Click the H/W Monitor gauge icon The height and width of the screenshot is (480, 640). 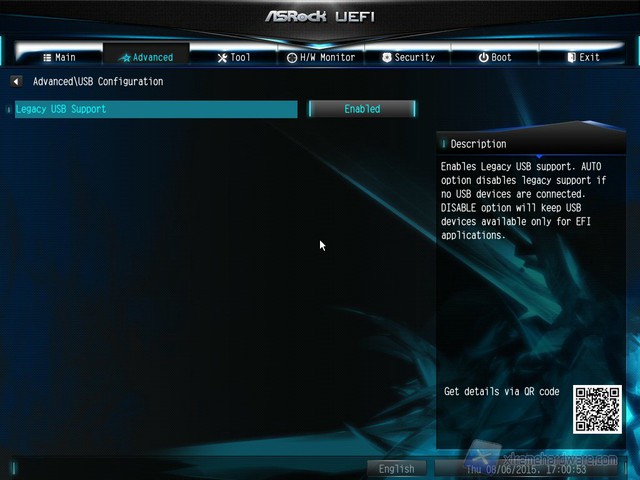tap(291, 58)
